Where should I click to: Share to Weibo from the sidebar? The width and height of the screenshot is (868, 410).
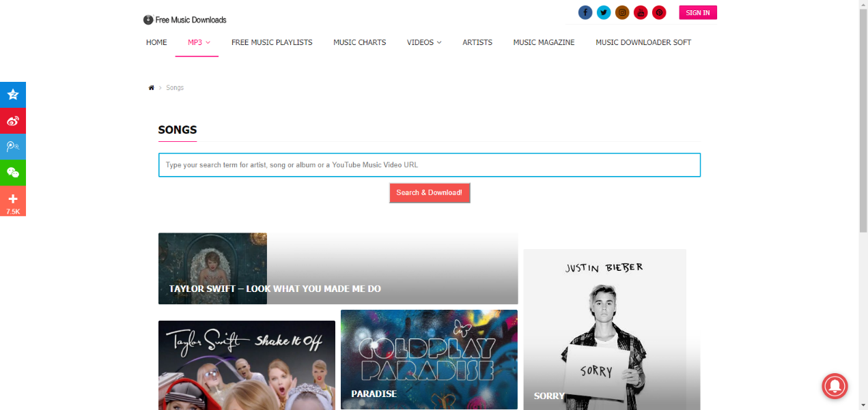click(13, 121)
